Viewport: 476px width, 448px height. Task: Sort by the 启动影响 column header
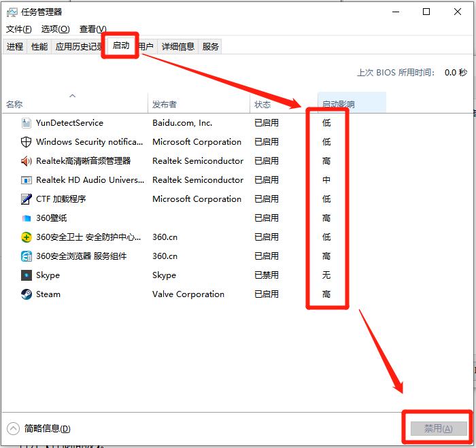click(x=352, y=103)
